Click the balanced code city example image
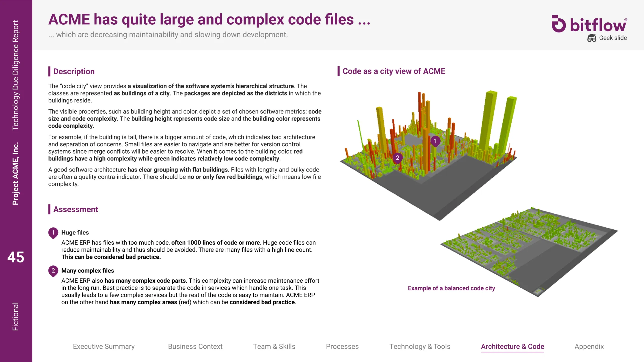644x362 pixels. (529, 251)
